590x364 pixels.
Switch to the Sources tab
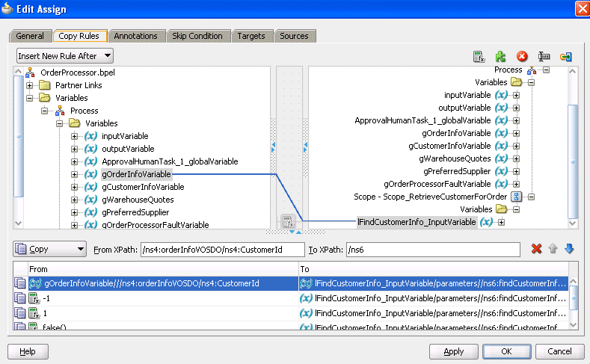point(294,36)
